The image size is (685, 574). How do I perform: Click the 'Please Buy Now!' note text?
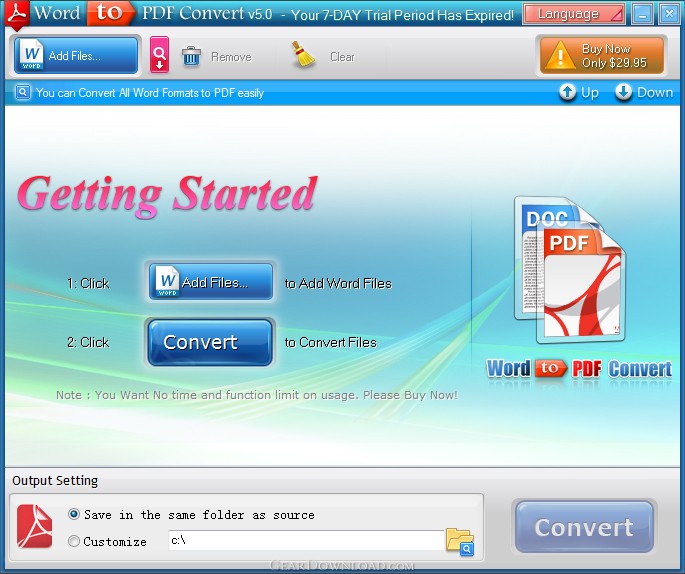click(410, 395)
